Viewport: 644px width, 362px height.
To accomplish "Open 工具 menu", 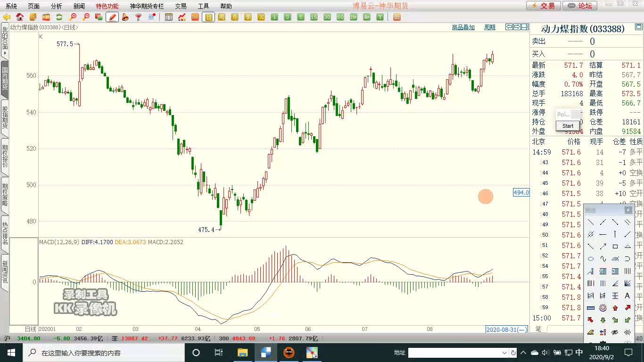I will [x=203, y=6].
